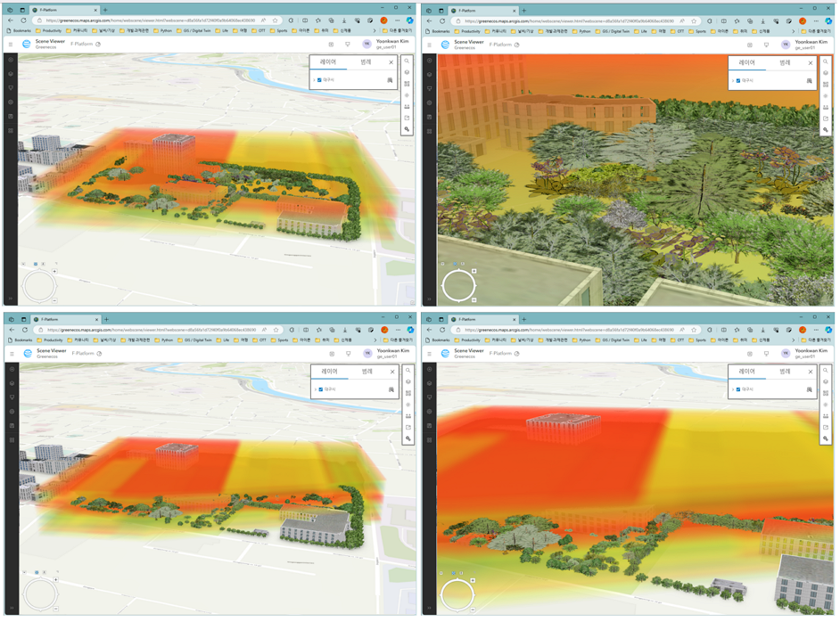840x622 pixels.
Task: Open the hamburger menu in the top-left window
Action: point(11,44)
